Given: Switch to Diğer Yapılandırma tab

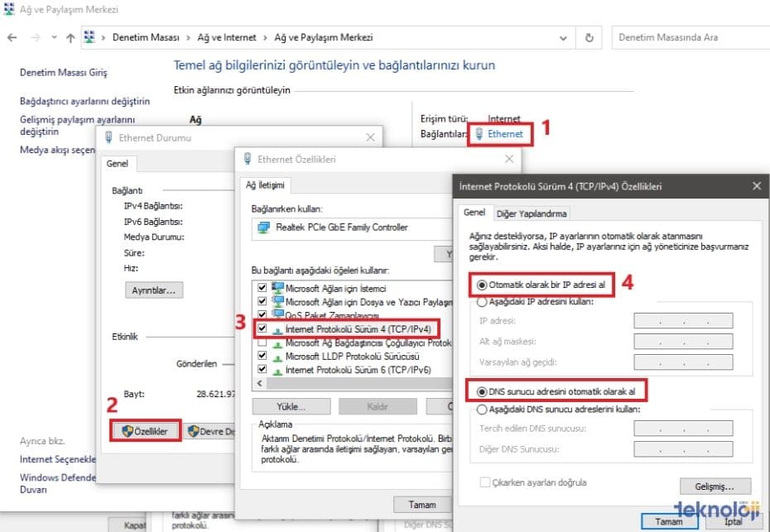Looking at the screenshot, I should pyautogui.click(x=532, y=213).
